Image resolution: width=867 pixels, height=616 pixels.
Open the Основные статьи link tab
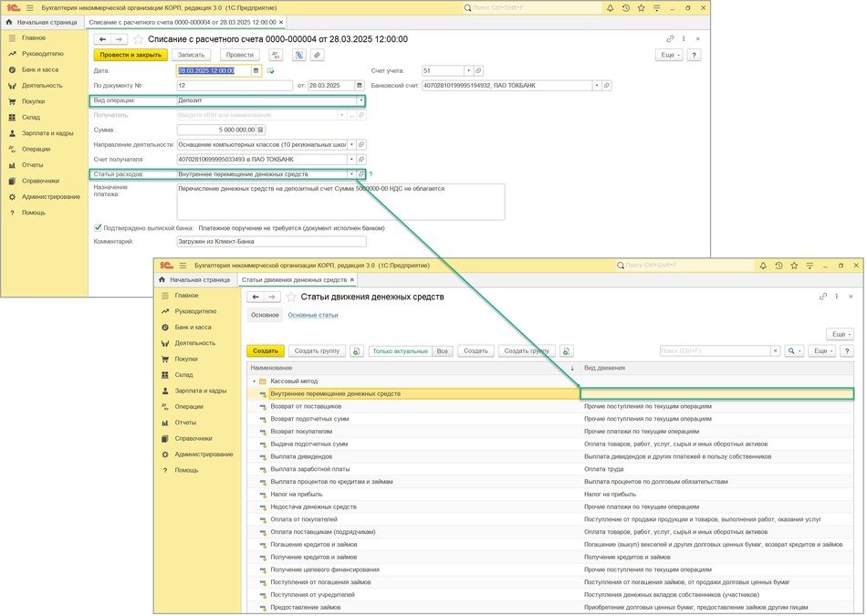tap(312, 315)
